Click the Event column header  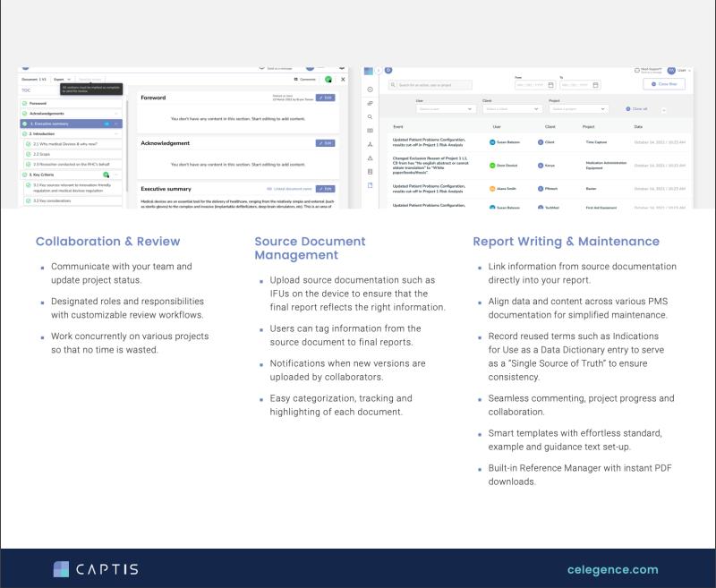pyautogui.click(x=398, y=127)
